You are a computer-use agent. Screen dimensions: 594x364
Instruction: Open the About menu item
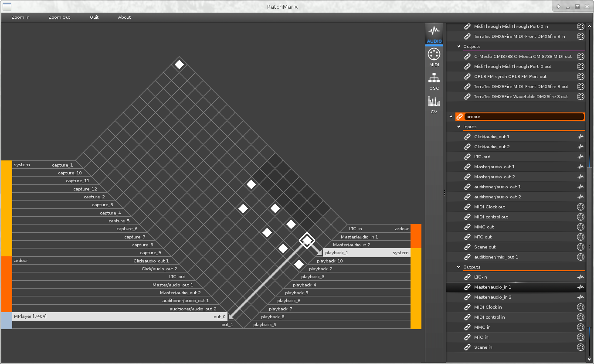click(x=124, y=17)
